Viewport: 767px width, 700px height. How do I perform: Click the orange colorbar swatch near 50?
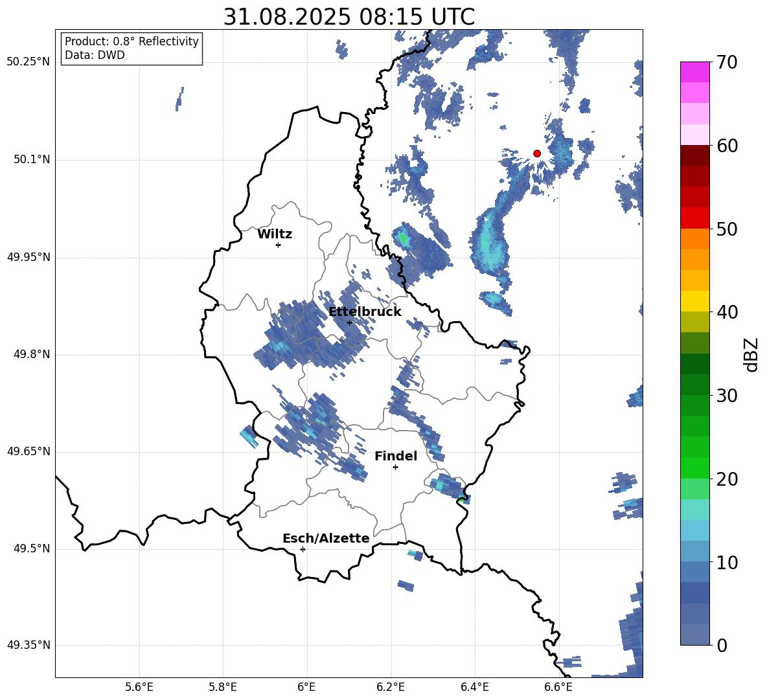click(x=694, y=239)
